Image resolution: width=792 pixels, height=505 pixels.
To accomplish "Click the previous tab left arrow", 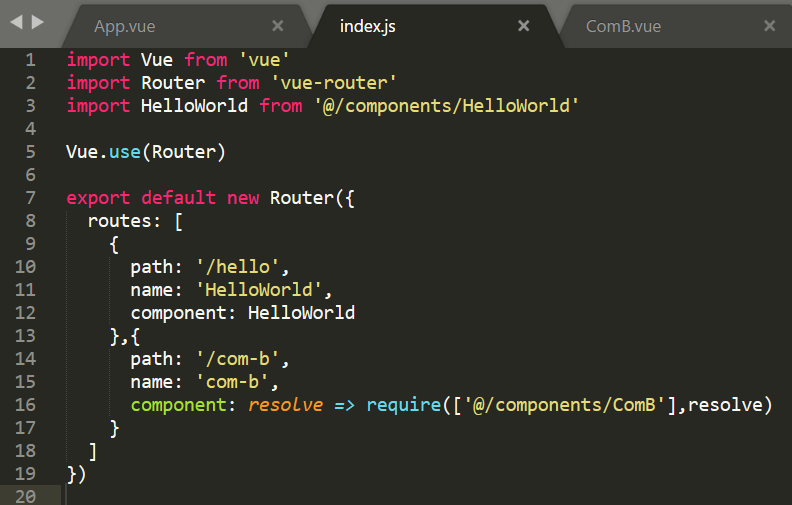I will pyautogui.click(x=16, y=22).
